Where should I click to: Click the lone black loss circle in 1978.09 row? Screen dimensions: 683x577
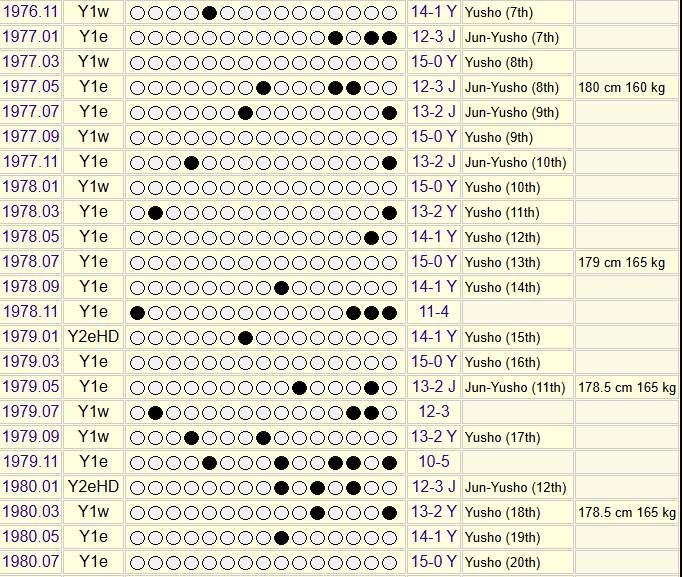(281, 288)
